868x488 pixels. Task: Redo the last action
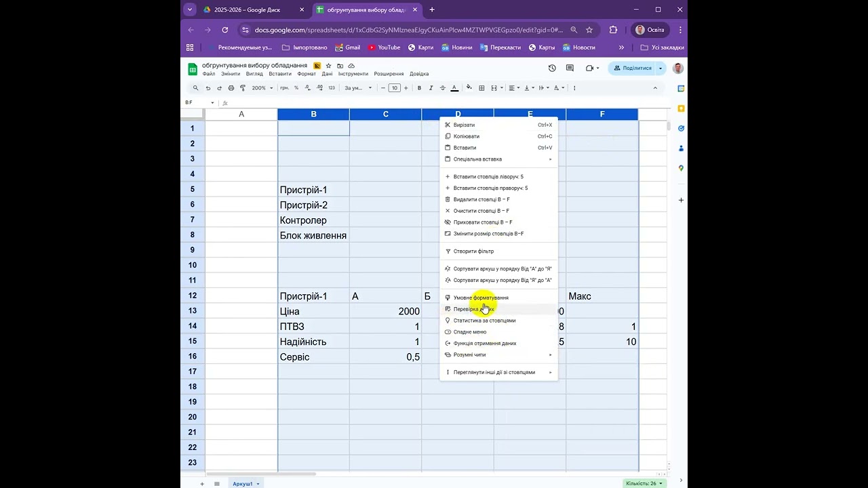tap(220, 88)
